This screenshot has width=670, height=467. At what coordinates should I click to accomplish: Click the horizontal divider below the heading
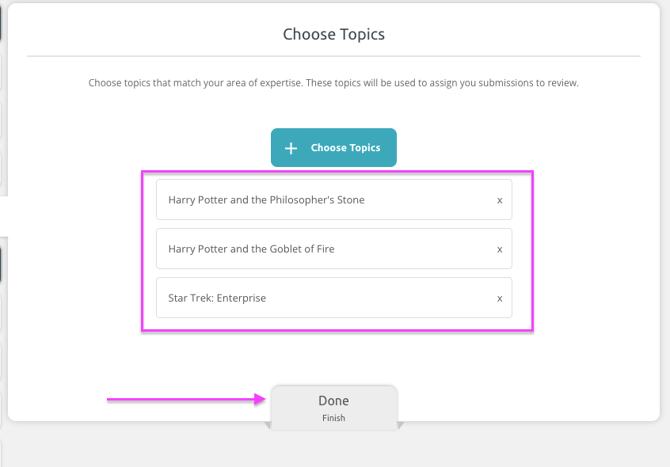pos(333,56)
